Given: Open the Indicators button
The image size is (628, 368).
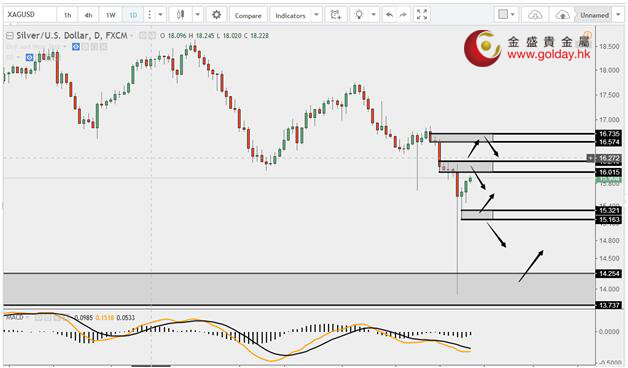Looking at the screenshot, I should click(290, 15).
